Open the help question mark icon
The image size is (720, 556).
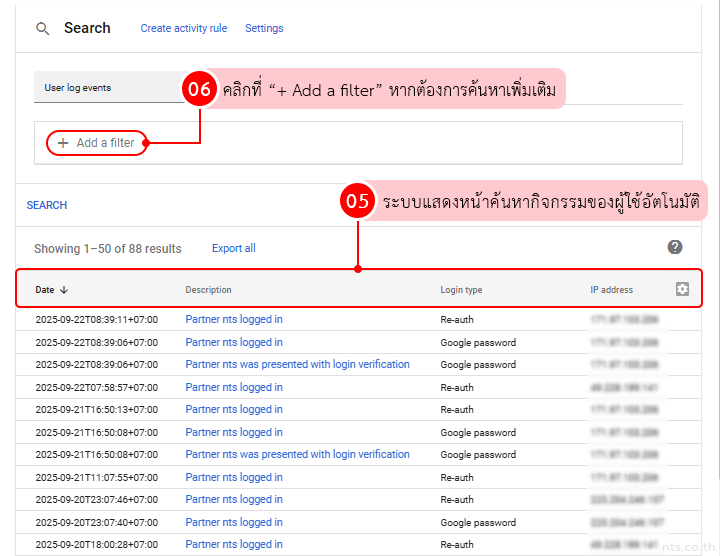click(675, 247)
